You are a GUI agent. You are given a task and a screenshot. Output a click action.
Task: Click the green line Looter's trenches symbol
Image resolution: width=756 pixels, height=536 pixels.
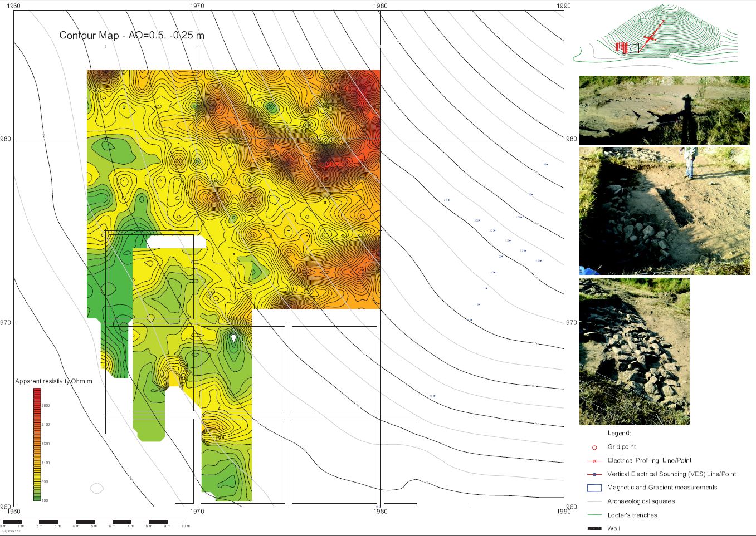[594, 515]
